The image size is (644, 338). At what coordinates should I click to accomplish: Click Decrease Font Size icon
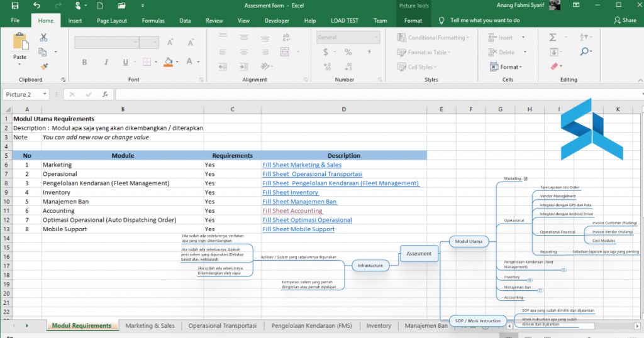191,42
